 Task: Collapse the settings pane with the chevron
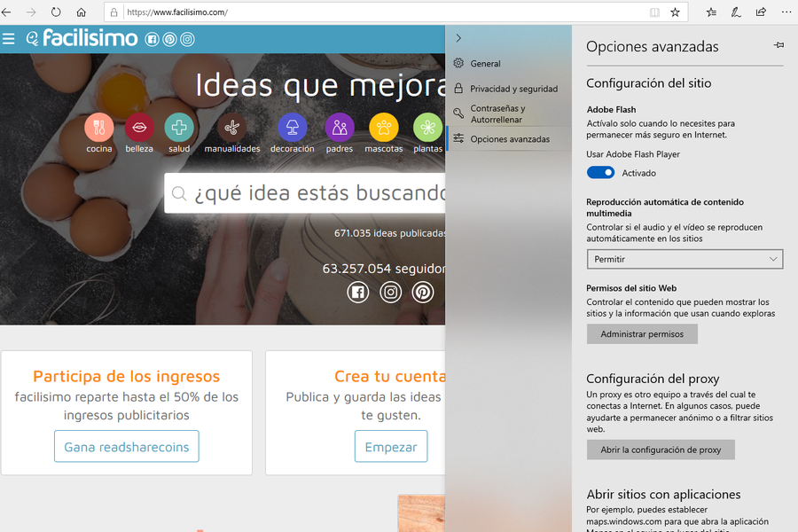click(458, 38)
